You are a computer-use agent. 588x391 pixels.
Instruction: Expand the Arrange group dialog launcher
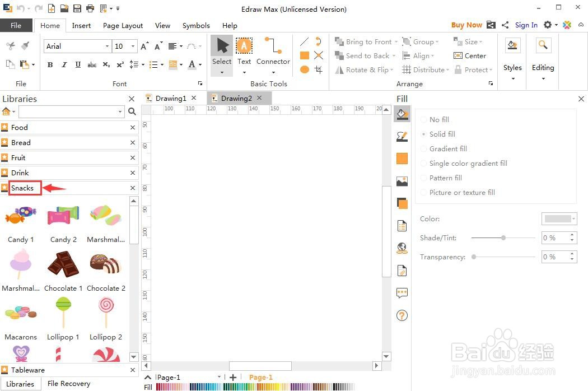tap(491, 83)
